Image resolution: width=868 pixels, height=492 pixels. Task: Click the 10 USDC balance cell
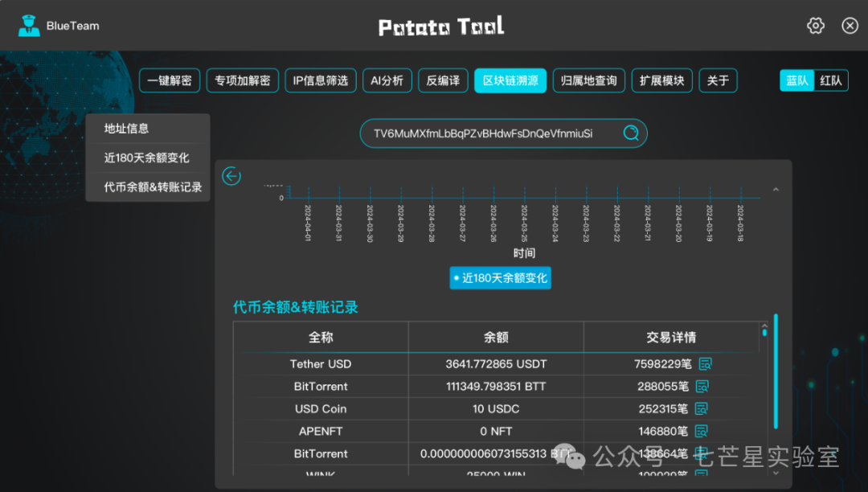(496, 409)
